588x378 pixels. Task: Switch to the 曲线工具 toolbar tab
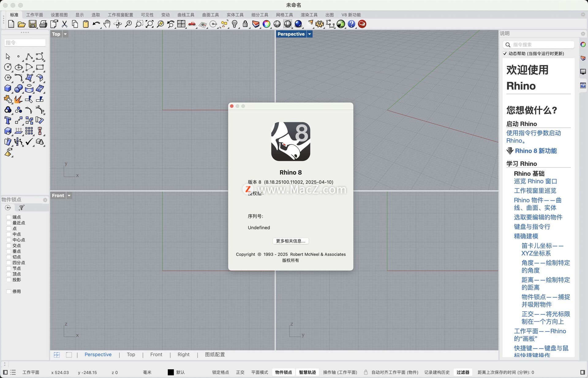tap(186, 15)
